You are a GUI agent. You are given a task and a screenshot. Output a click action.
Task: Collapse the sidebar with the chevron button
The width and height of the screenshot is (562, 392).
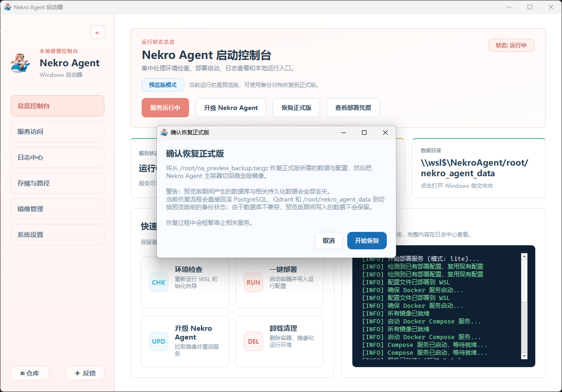[97, 32]
